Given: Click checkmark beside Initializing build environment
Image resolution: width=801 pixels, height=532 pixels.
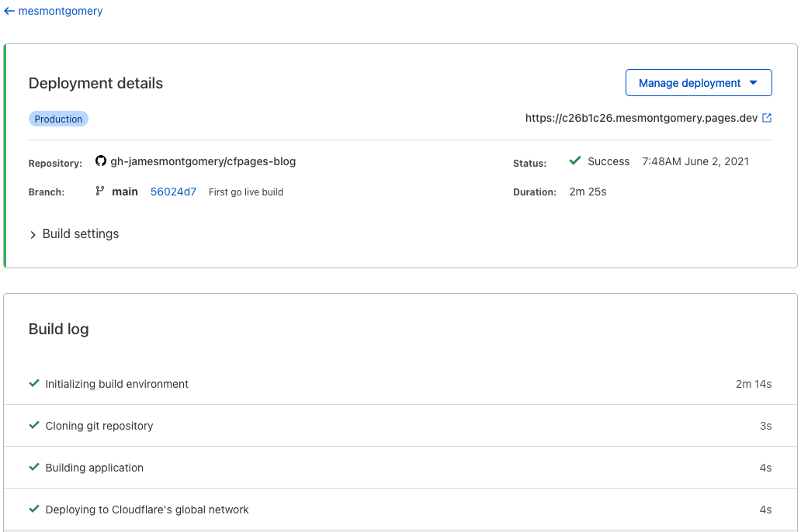Looking at the screenshot, I should [34, 383].
